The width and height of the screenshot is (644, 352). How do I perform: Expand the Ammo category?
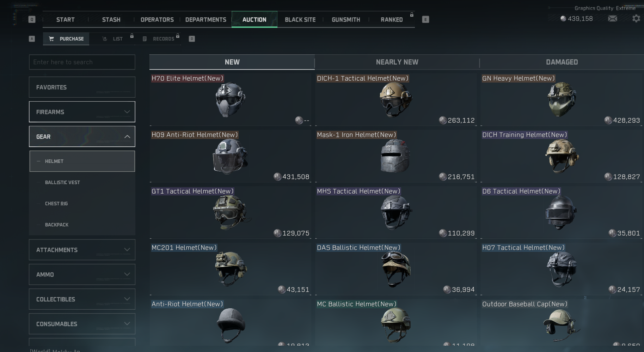pyautogui.click(x=127, y=274)
